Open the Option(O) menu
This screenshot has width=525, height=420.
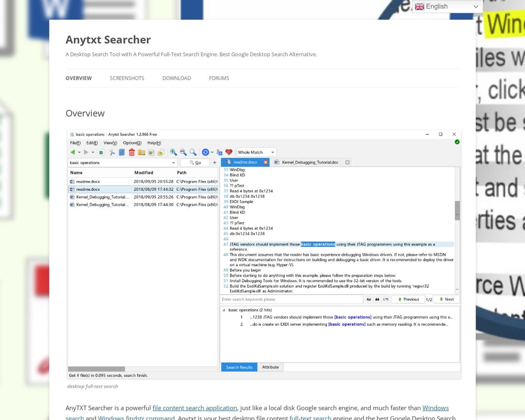(x=132, y=143)
